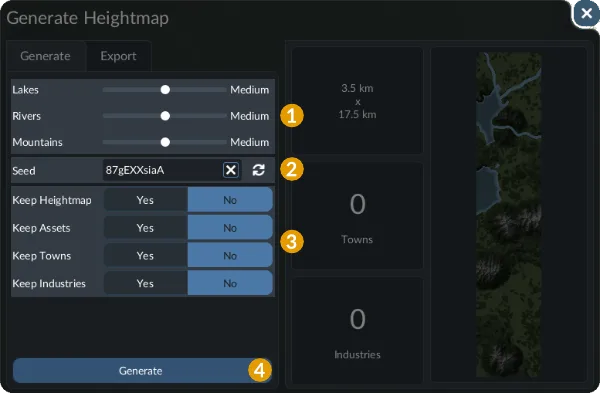Set Keep Industries to Yes

pos(145,284)
